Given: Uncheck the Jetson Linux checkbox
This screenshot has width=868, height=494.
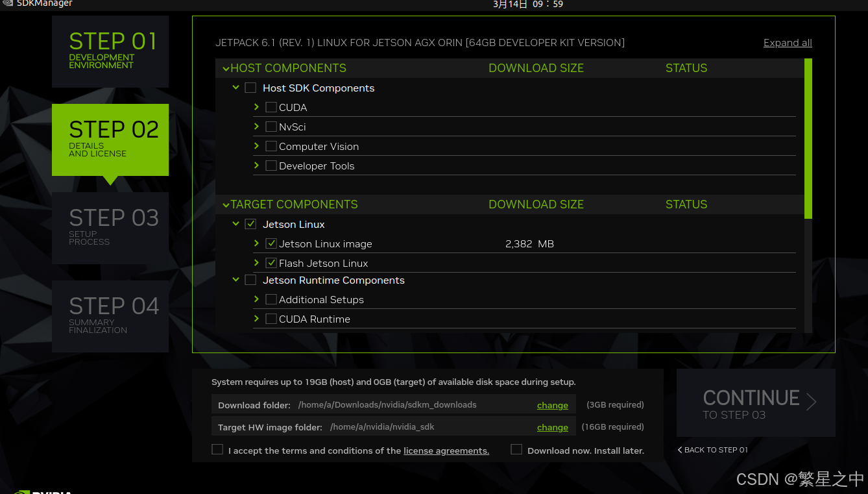Looking at the screenshot, I should 250,224.
